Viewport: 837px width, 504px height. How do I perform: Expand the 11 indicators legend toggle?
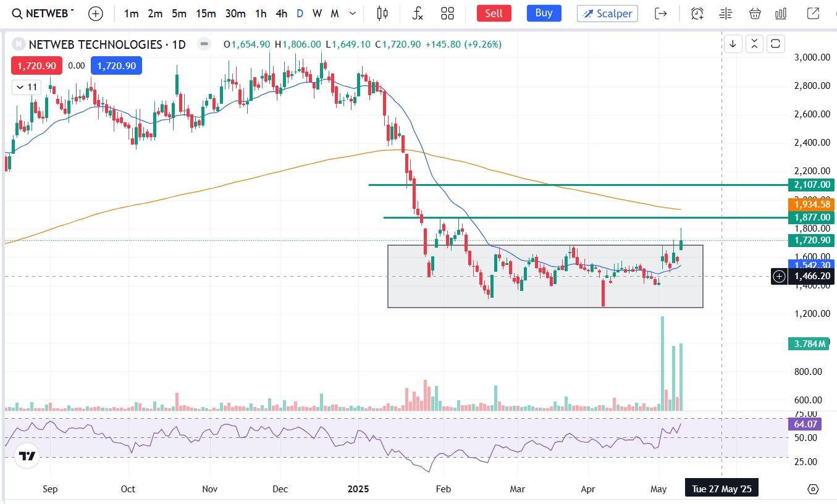tap(26, 87)
